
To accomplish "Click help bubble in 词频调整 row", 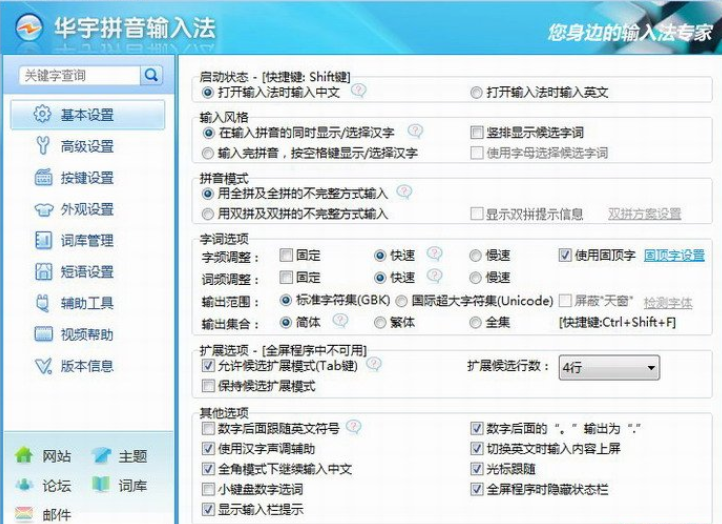I will click(x=434, y=275).
